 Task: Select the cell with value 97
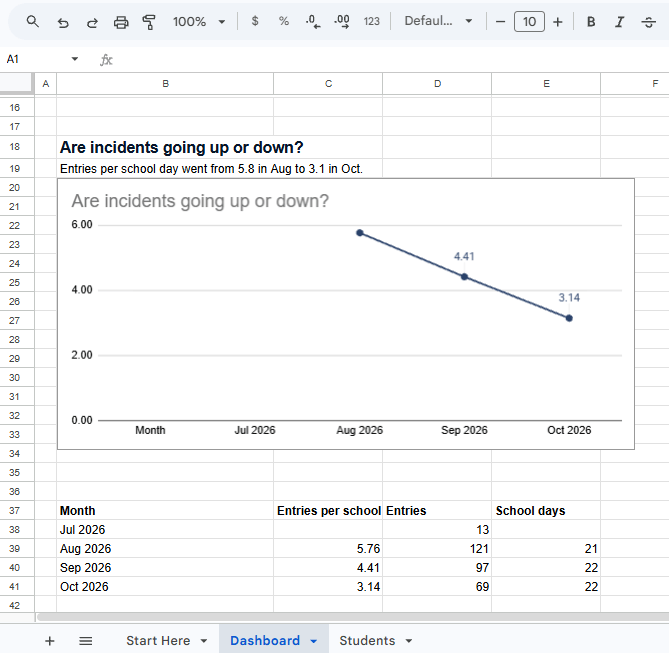pyautogui.click(x=437, y=568)
